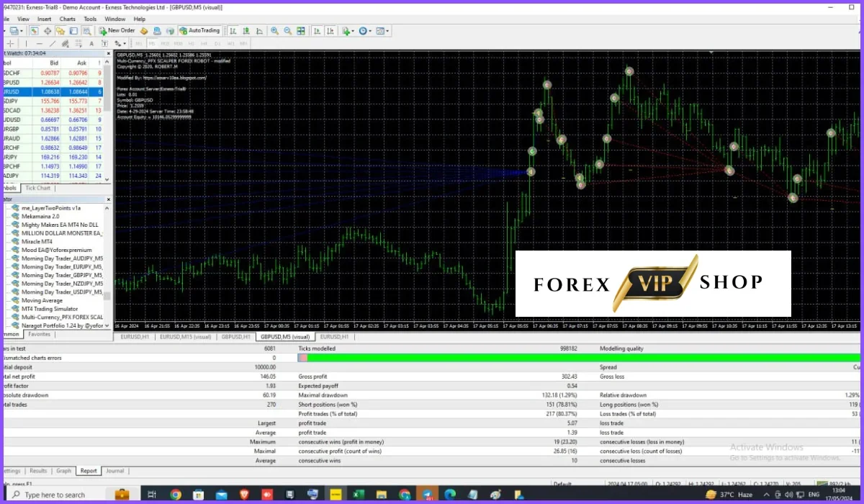This screenshot has width=864, height=504.
Task: Open the Task View taskbar button
Action: pos(151,495)
